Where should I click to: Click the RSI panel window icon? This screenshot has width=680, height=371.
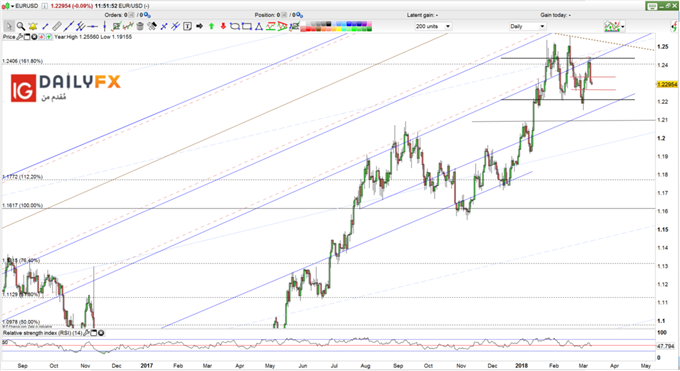pyautogui.click(x=94, y=333)
